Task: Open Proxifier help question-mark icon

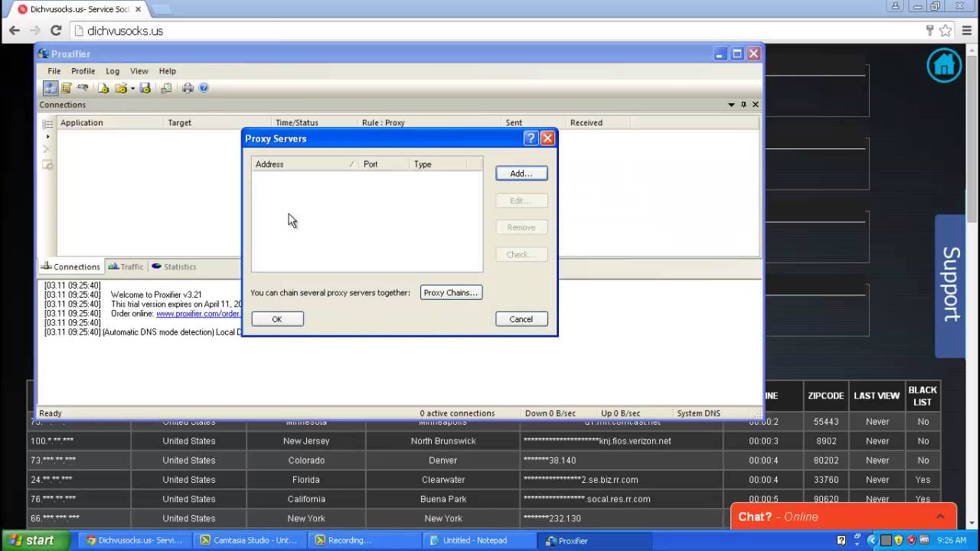Action: (x=204, y=88)
